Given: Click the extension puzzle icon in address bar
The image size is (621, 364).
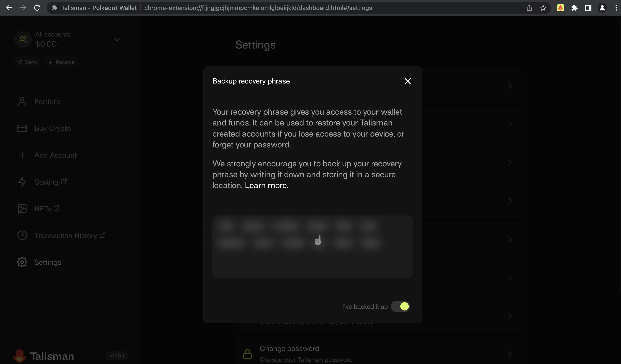Looking at the screenshot, I should pyautogui.click(x=54, y=8).
